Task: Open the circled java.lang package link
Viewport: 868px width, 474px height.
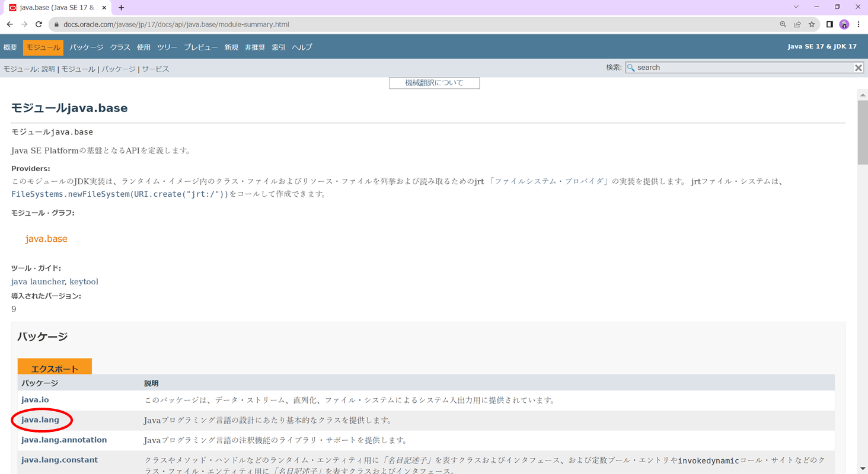Action: [40, 420]
